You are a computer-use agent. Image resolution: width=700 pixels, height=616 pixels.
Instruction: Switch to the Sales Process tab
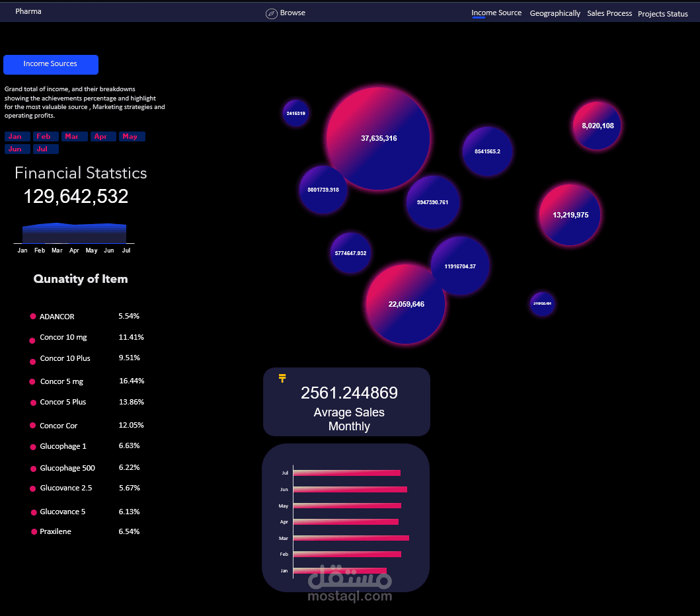pyautogui.click(x=609, y=13)
